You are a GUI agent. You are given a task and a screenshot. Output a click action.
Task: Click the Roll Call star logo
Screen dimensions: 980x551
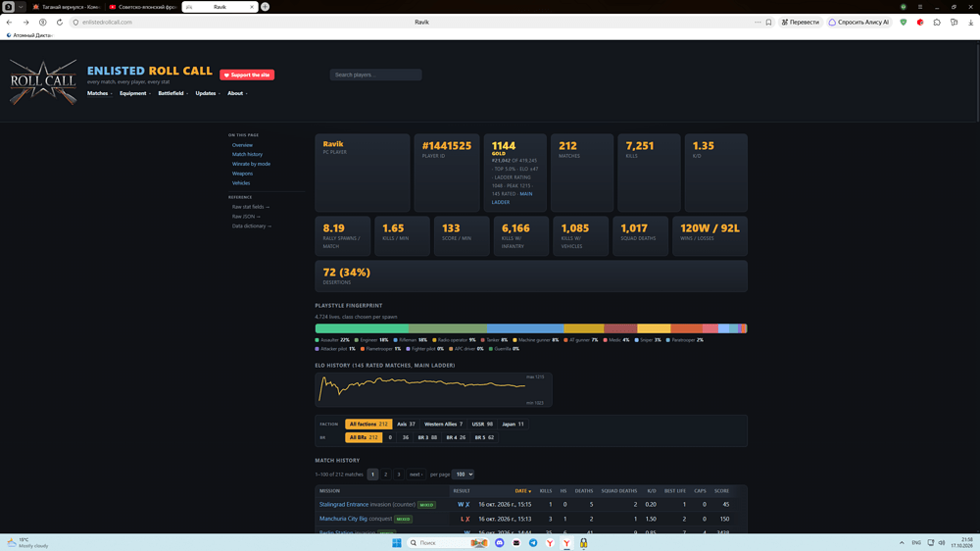[x=43, y=82]
